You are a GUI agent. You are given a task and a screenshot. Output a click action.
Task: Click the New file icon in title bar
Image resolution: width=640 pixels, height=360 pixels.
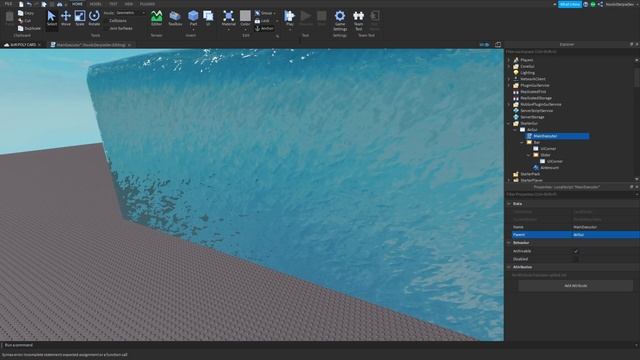point(21,4)
